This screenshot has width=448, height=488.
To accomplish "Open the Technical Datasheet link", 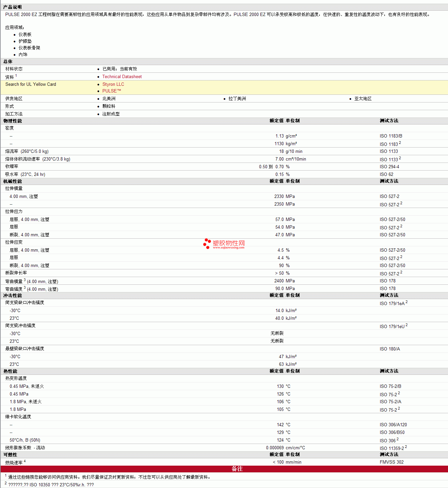I will coord(122,76).
